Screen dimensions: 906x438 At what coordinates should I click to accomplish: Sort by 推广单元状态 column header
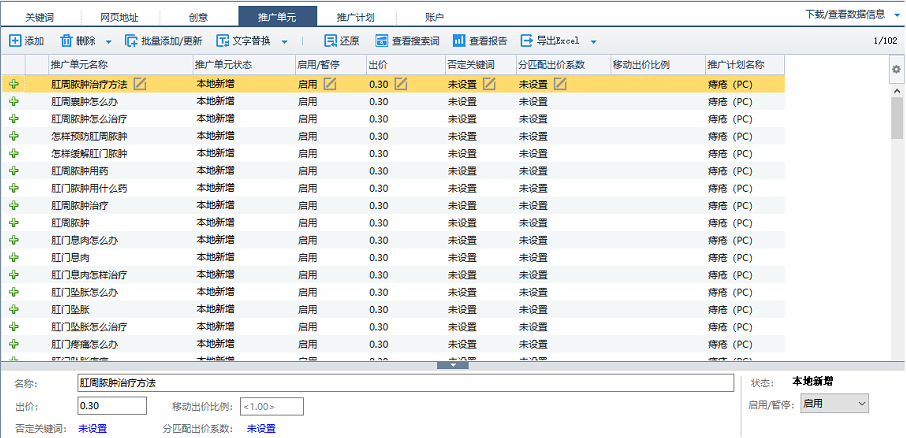(x=243, y=65)
